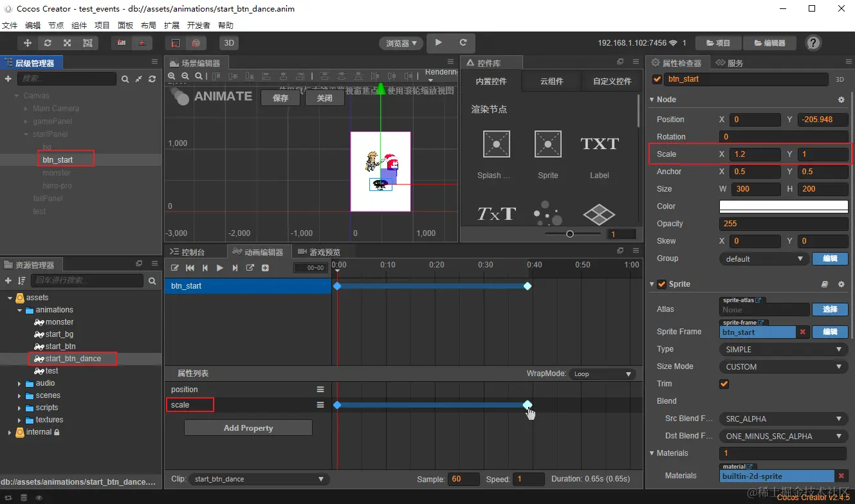This screenshot has width=855, height=504.
Task: Collapse the animations folder
Action: tap(20, 310)
